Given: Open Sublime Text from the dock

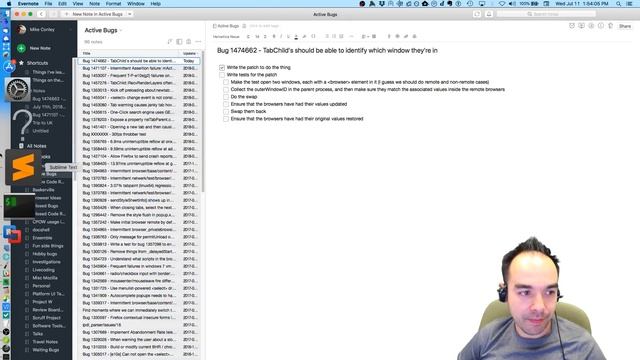Looking at the screenshot, I should [23, 167].
